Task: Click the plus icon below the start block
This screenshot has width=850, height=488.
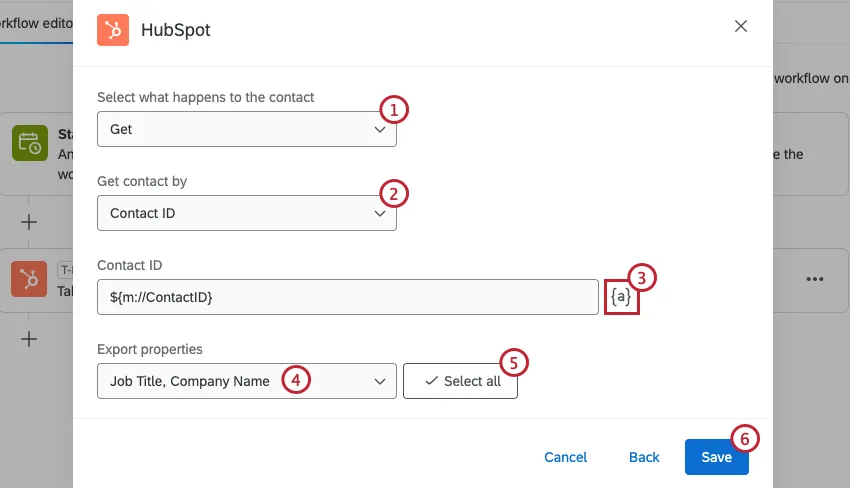Action: coord(30,221)
